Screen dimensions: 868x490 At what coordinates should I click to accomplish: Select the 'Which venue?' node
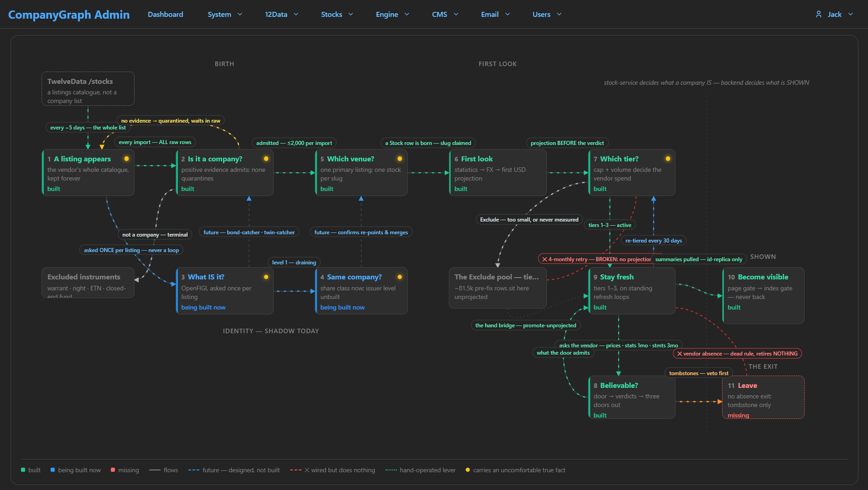click(x=361, y=173)
